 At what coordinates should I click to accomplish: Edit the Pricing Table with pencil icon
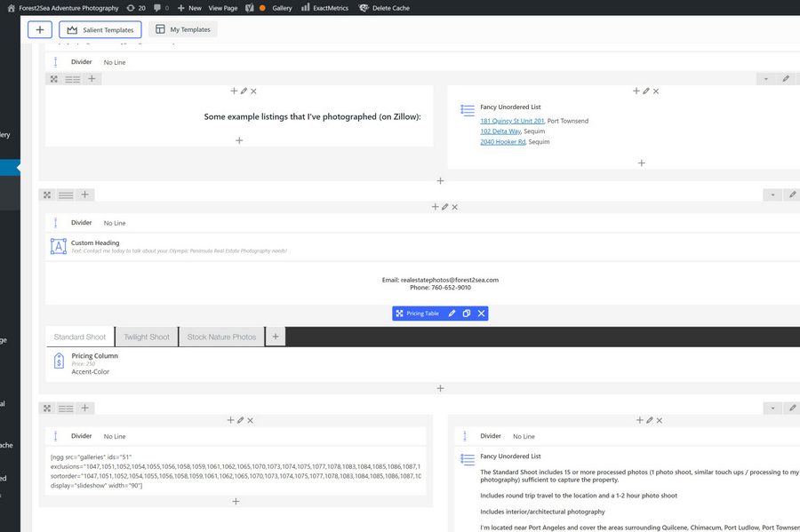pos(452,314)
